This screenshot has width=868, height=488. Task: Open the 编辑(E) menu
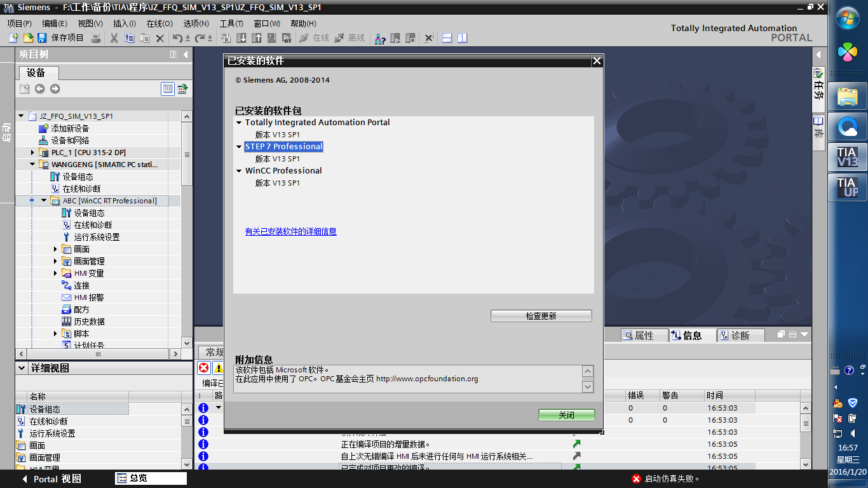pos(55,24)
